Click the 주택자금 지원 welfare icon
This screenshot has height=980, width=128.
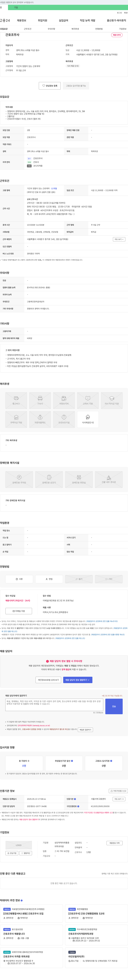tap(16, 419)
